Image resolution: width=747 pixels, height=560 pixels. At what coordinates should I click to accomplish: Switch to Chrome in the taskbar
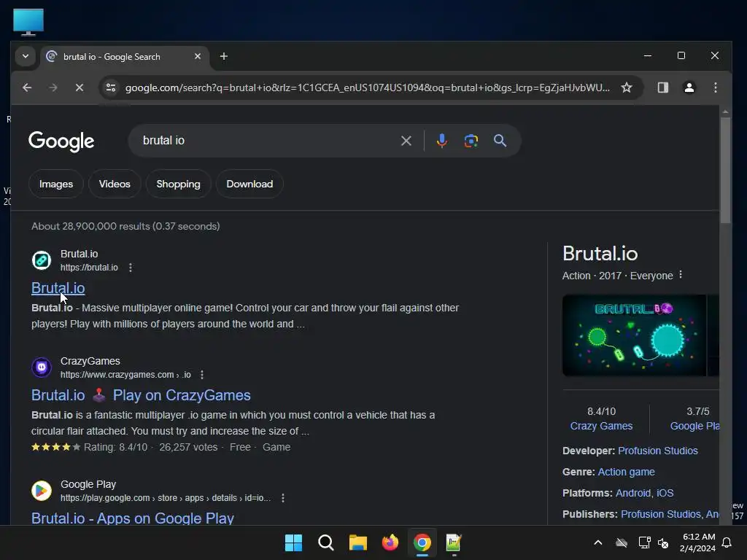(x=422, y=542)
